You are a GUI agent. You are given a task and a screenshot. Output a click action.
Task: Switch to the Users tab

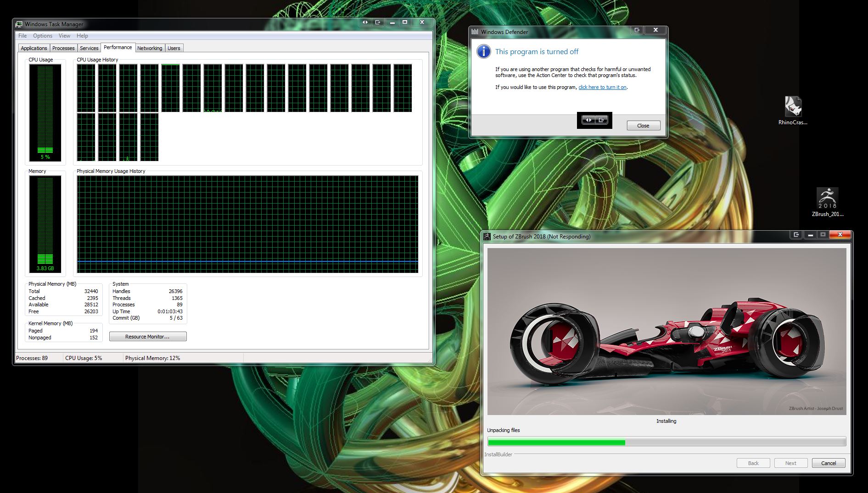(174, 48)
